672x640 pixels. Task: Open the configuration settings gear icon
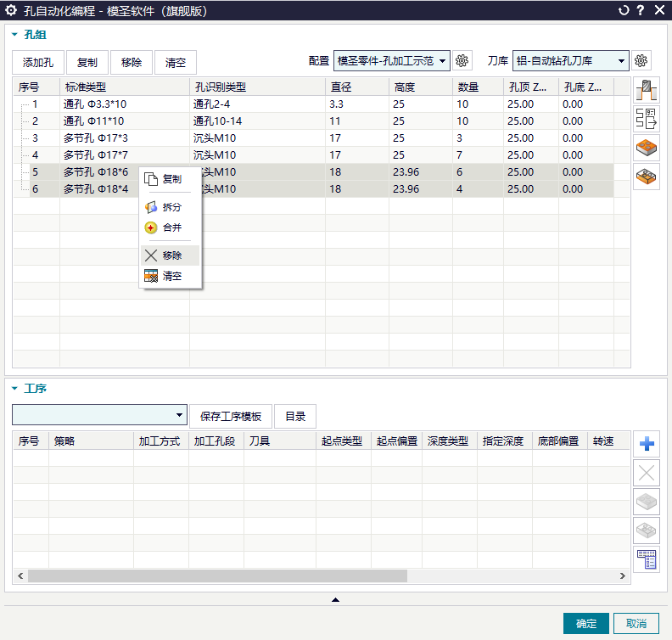point(462,61)
